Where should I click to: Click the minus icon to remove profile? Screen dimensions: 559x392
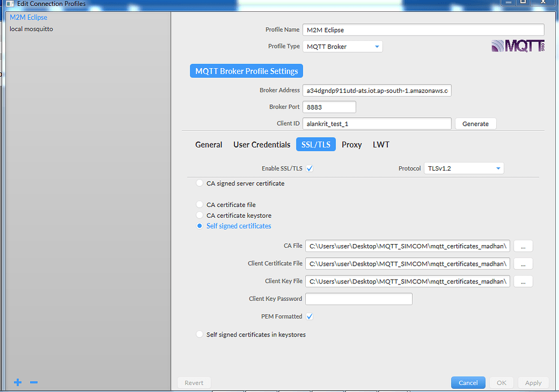[33, 382]
